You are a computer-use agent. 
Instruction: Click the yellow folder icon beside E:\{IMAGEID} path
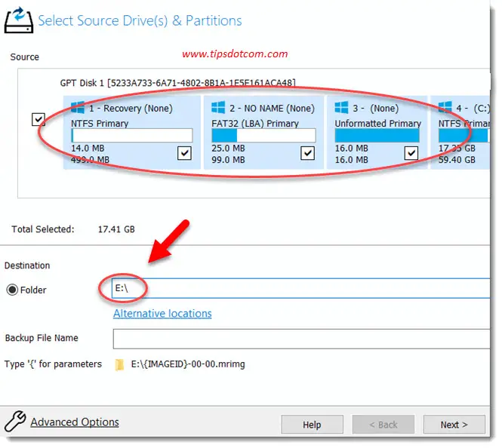click(x=119, y=364)
